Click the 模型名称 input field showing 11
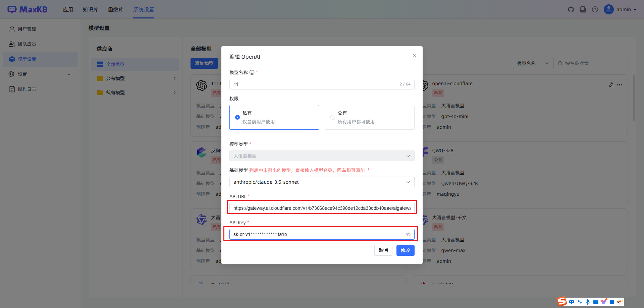 pos(302,84)
